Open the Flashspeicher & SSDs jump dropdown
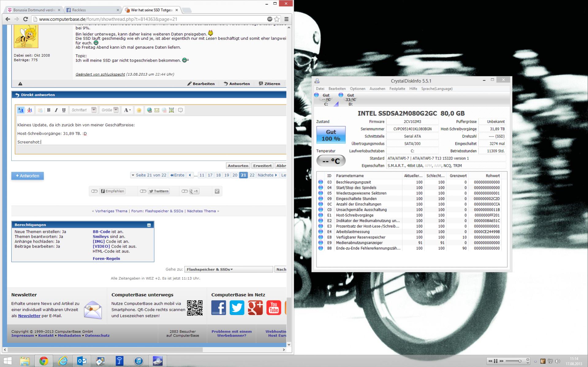The height and width of the screenshot is (367, 588). pyautogui.click(x=228, y=269)
